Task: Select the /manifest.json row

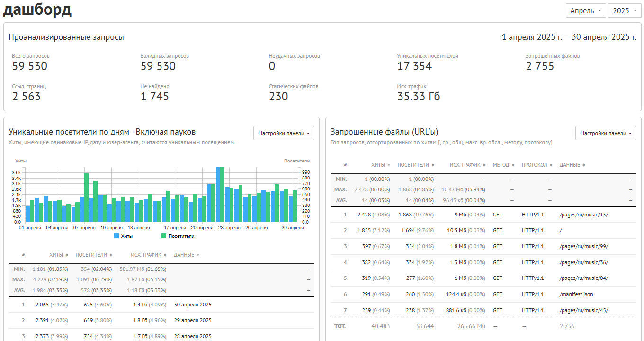Action: pyautogui.click(x=483, y=294)
